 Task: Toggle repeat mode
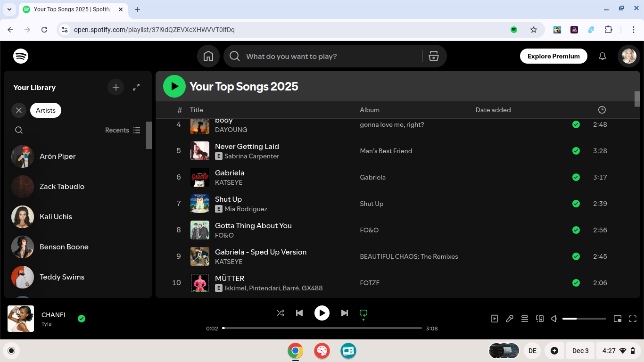pos(363,313)
